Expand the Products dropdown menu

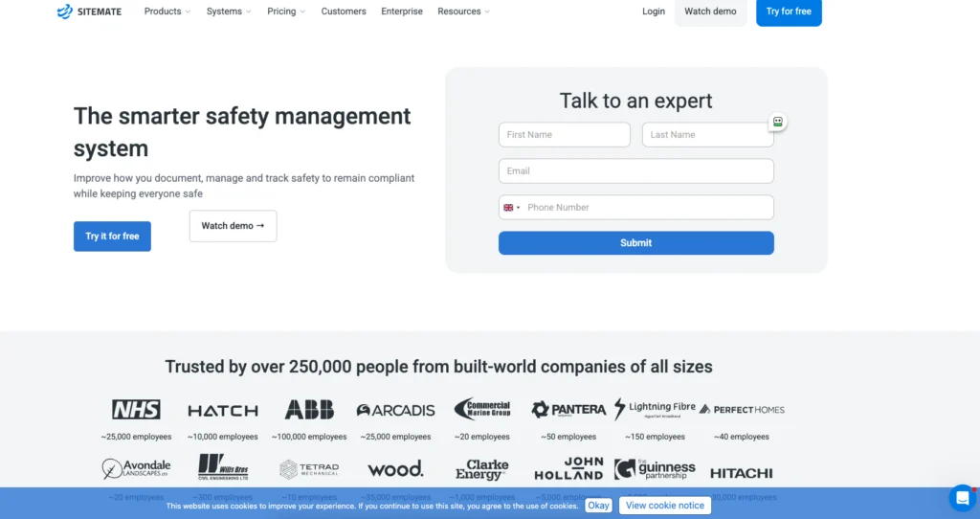click(x=167, y=11)
